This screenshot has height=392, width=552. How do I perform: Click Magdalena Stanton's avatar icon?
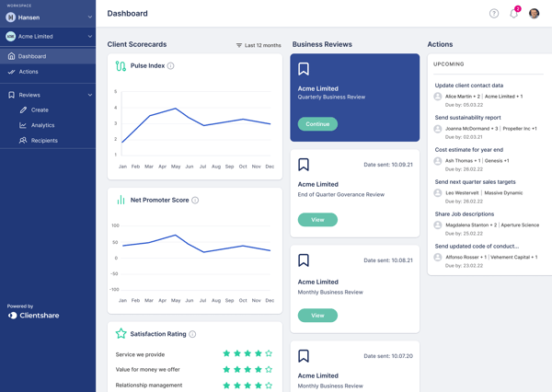click(x=438, y=225)
